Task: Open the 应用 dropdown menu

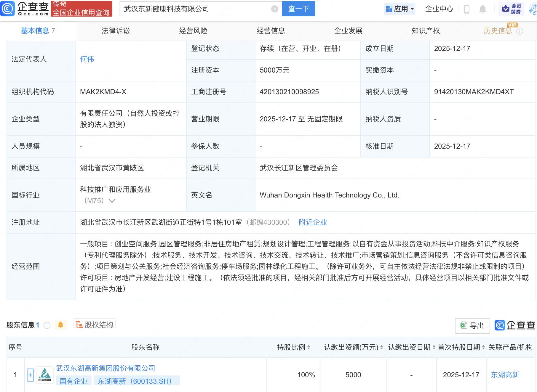Action: 400,9
